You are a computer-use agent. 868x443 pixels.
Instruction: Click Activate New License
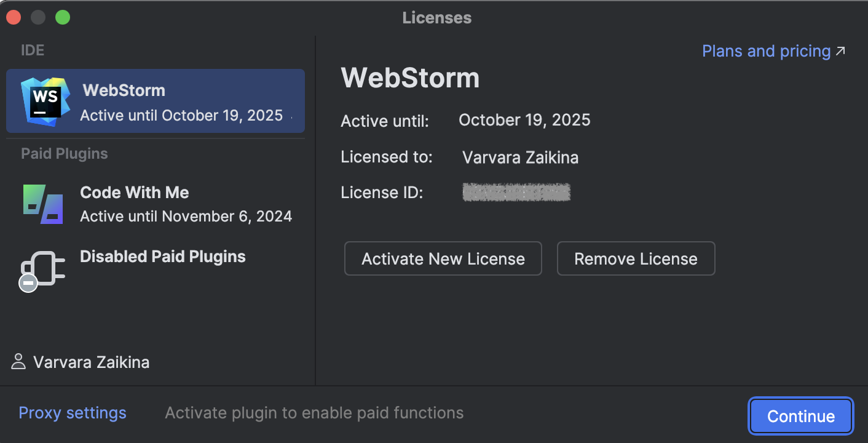click(443, 258)
